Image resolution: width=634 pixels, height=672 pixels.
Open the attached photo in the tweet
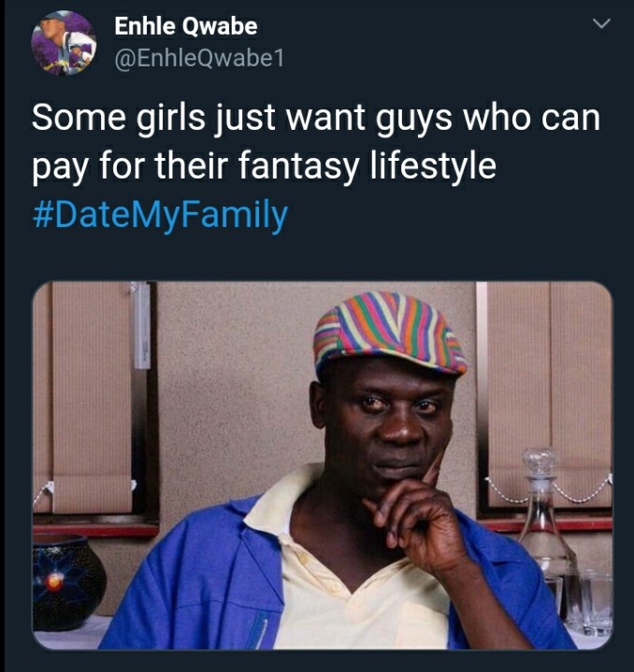(323, 465)
